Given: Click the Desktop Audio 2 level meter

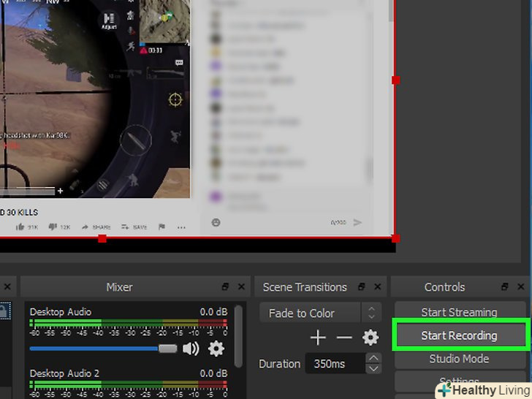Looking at the screenshot, I should point(129,384).
